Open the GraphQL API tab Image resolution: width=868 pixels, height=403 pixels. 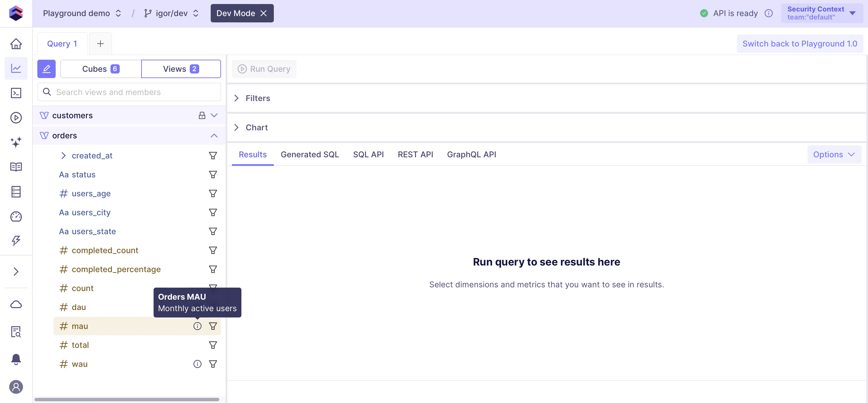(x=471, y=154)
